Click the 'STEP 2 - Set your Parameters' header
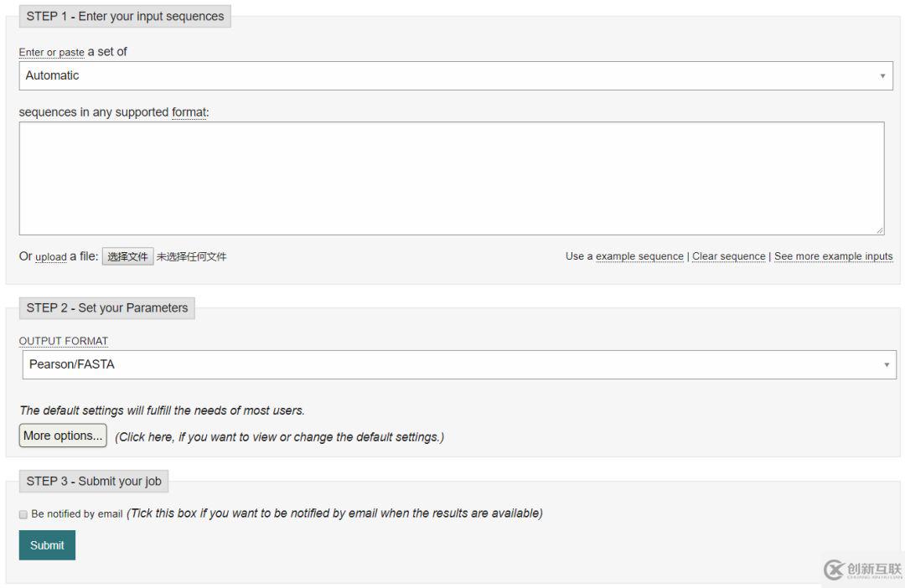This screenshot has width=905, height=588. pos(106,308)
